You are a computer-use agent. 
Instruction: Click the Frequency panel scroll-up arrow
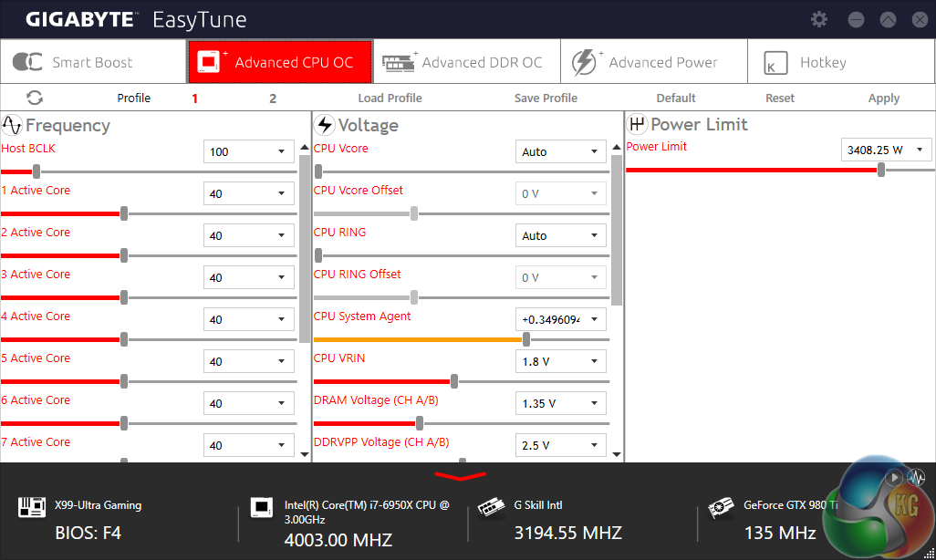305,147
